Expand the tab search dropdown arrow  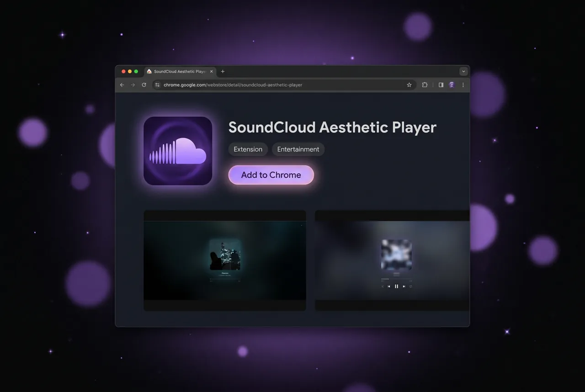(x=463, y=71)
